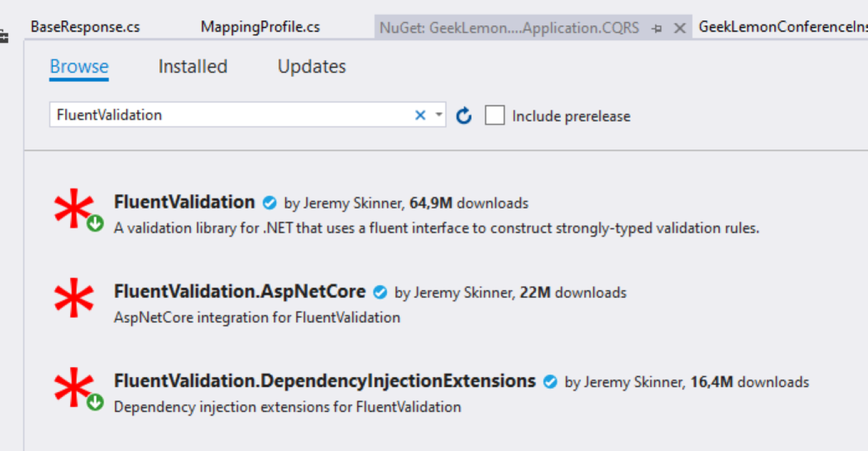This screenshot has height=451, width=868.
Task: Select the FluentValidation.AspNetCore package logo
Action: coord(74,298)
